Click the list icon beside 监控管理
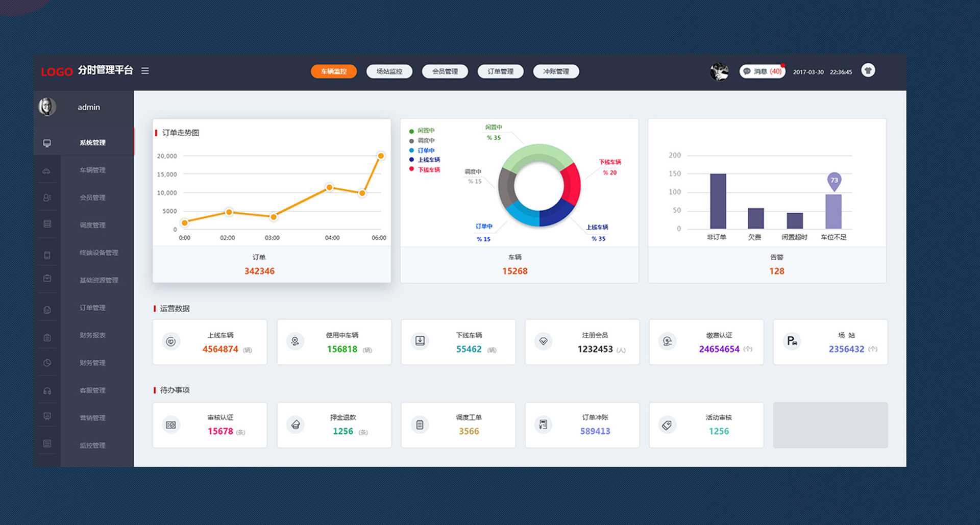Viewport: 980px width, 525px height. point(47,444)
